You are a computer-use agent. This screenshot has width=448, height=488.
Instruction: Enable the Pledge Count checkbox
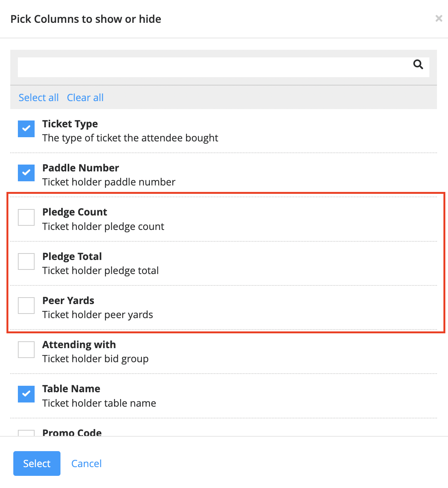click(x=26, y=217)
